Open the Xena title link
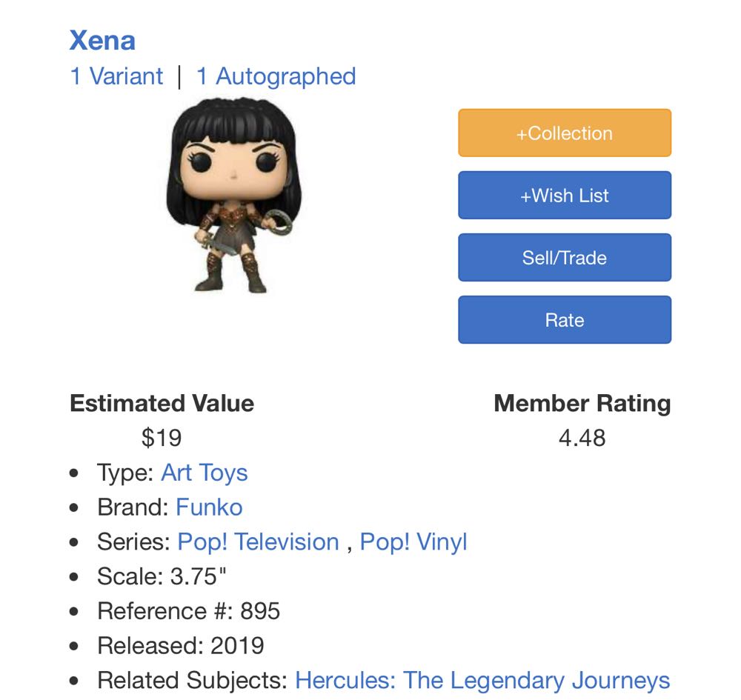 click(102, 41)
